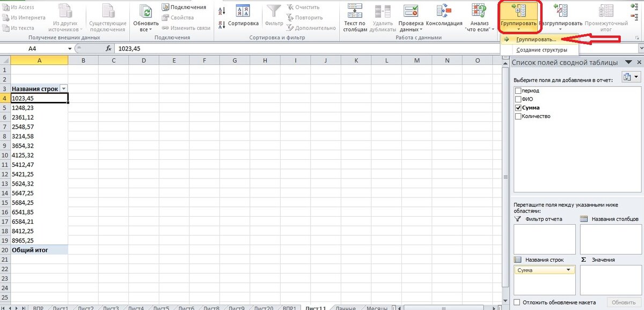This screenshot has height=310, width=644.
Task: Open Названия строк filter dropdown in A3
Action: tap(64, 88)
